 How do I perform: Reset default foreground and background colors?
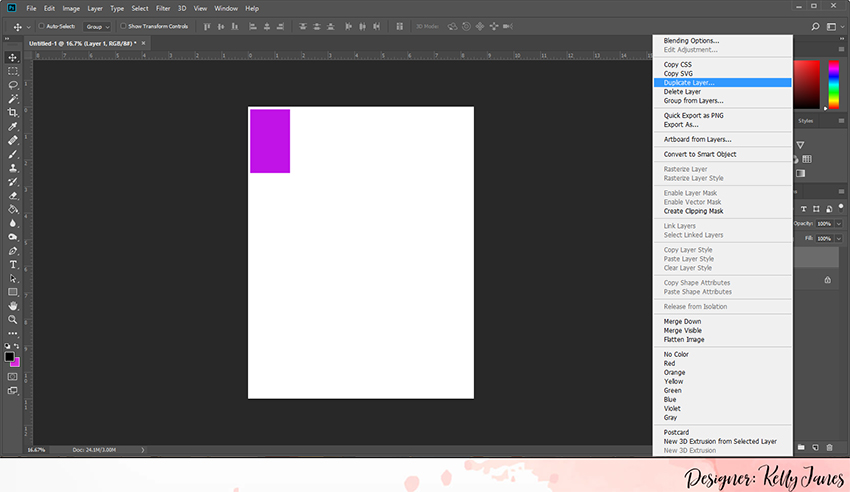click(7, 346)
